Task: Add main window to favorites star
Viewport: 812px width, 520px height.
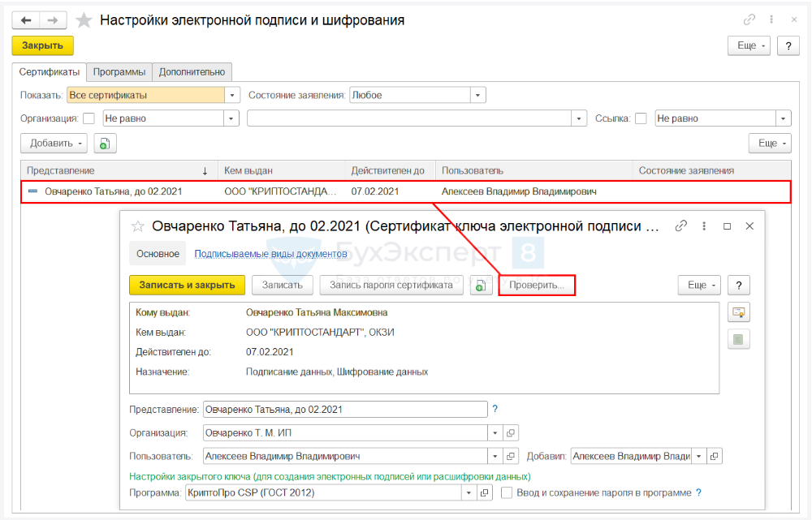Action: coord(84,20)
